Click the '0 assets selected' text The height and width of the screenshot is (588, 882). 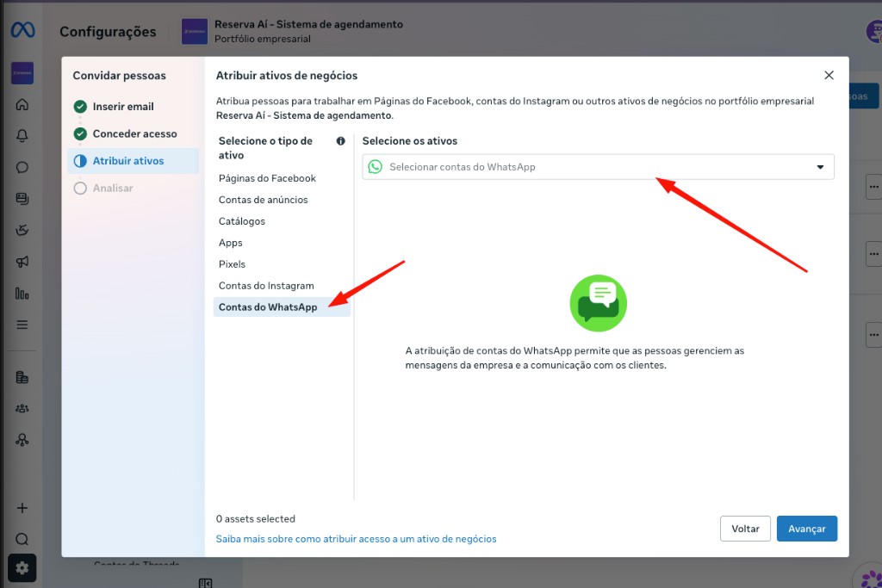pyautogui.click(x=255, y=519)
